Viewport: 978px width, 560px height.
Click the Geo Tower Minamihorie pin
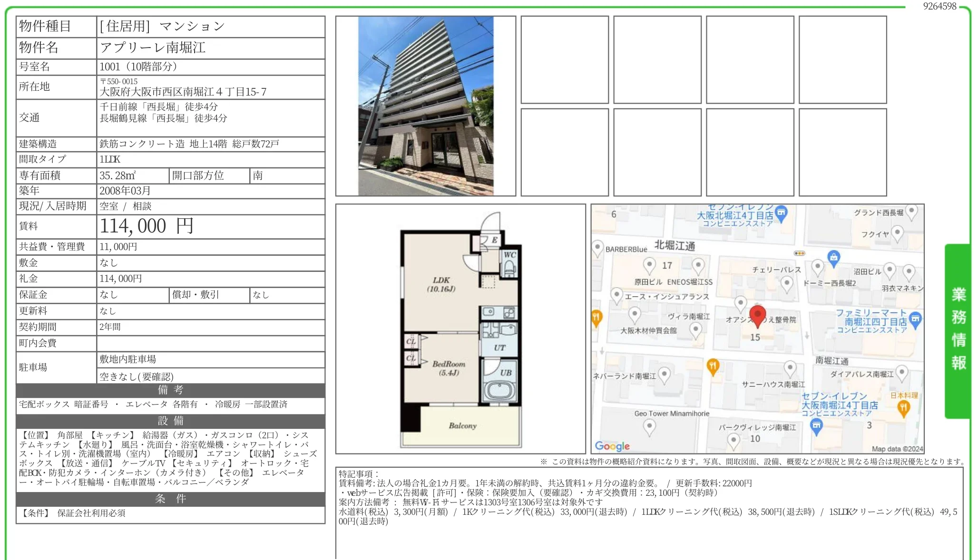tap(649, 426)
